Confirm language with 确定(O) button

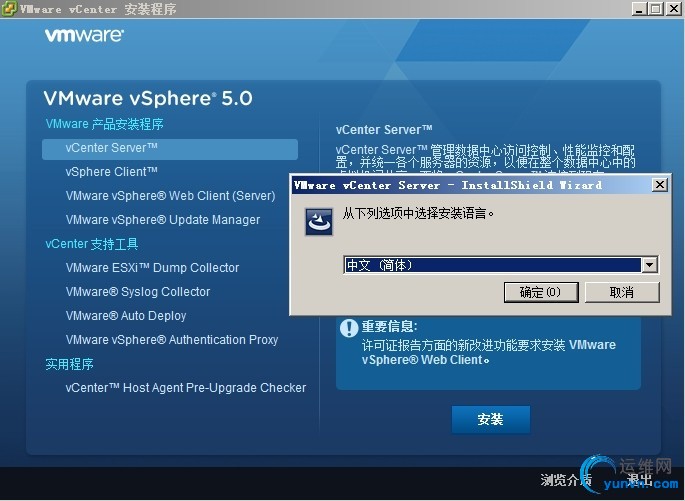541,292
